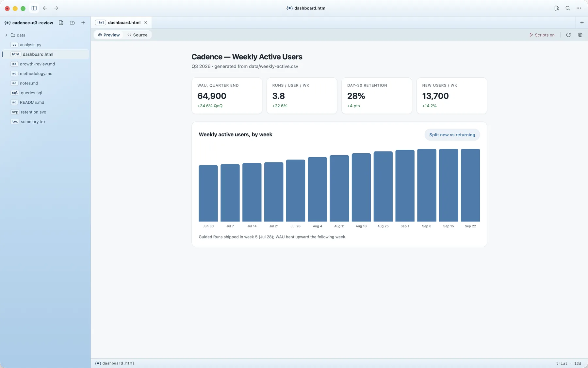Click the 'Aug 4' axis label
This screenshot has height=368, width=588.
[318, 226]
